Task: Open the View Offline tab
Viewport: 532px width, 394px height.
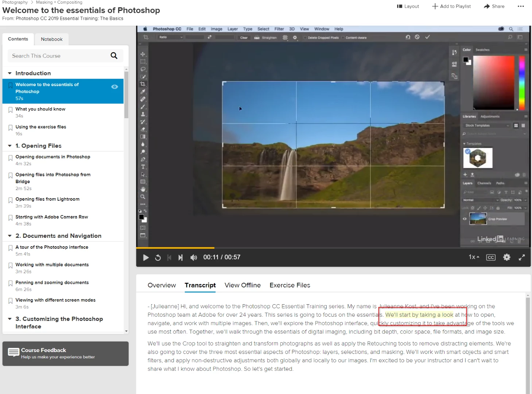Action: (x=242, y=285)
